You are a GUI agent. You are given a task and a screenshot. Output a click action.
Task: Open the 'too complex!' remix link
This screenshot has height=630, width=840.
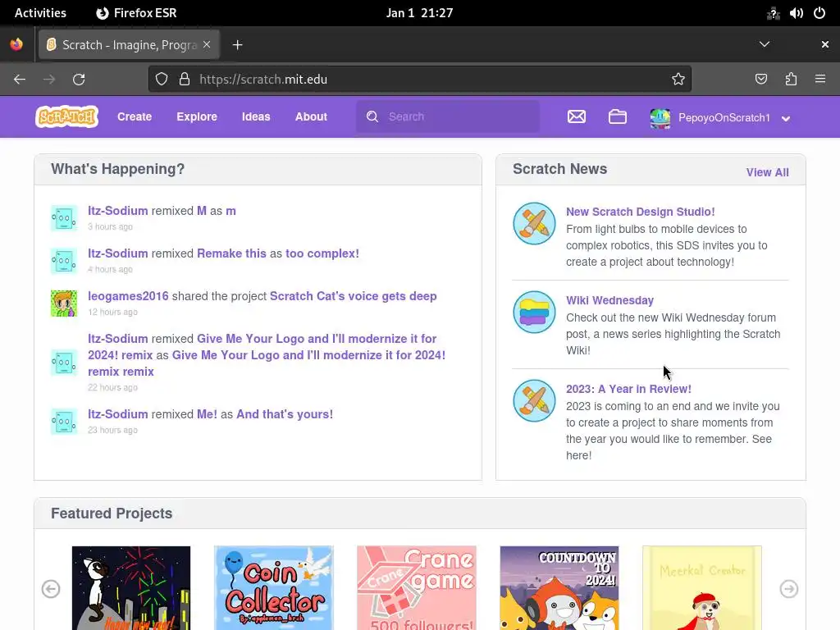click(322, 253)
